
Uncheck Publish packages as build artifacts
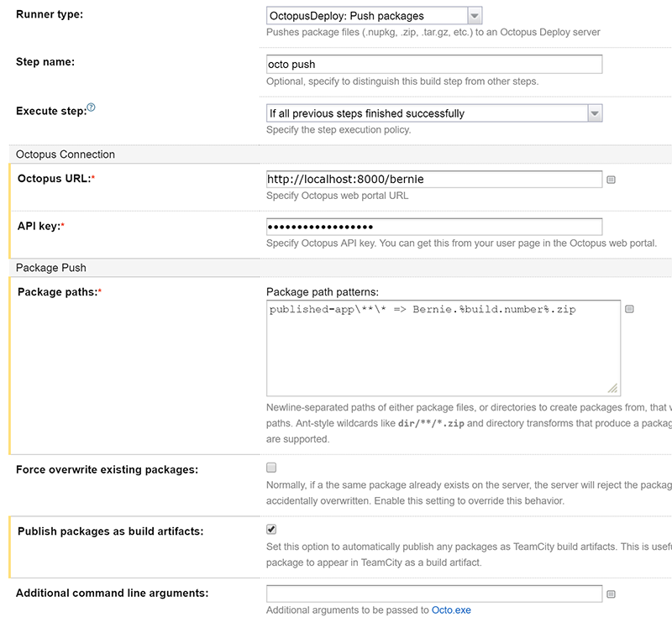[271, 530]
